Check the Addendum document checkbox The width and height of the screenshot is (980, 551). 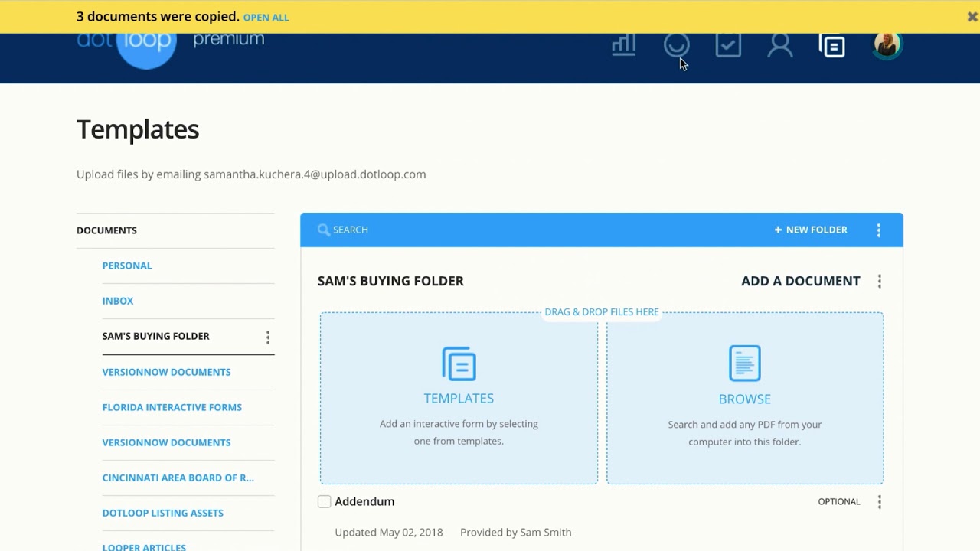pyautogui.click(x=325, y=502)
